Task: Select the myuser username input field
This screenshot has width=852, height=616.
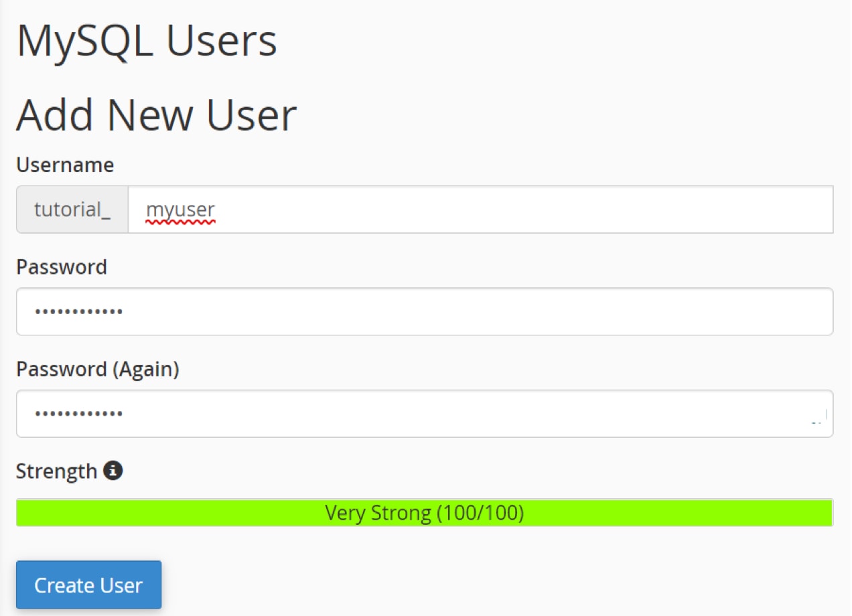Action: tap(335, 210)
